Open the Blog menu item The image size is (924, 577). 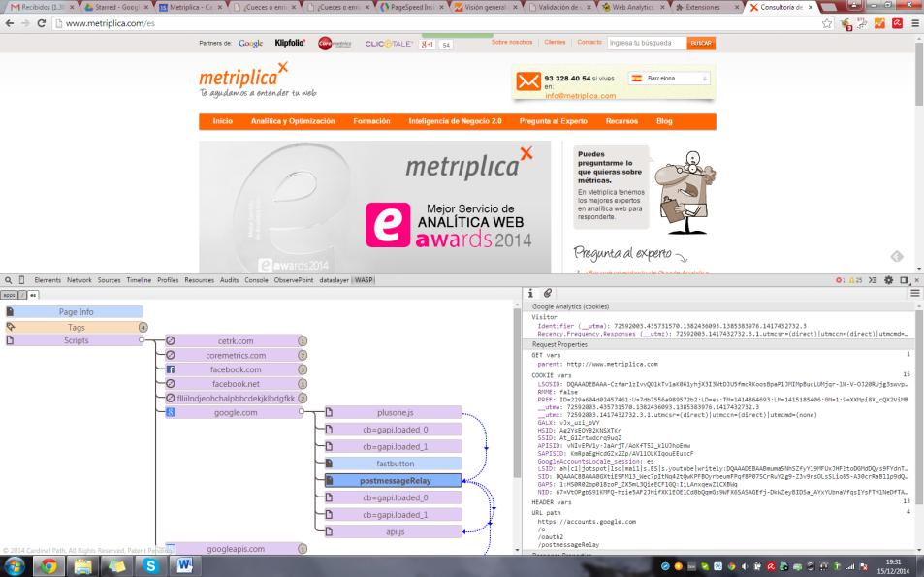coord(664,121)
